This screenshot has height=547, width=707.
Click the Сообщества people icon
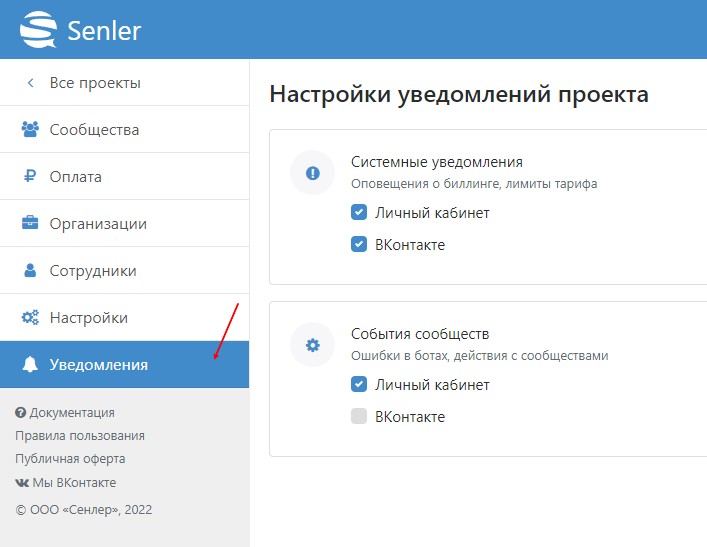[30, 129]
